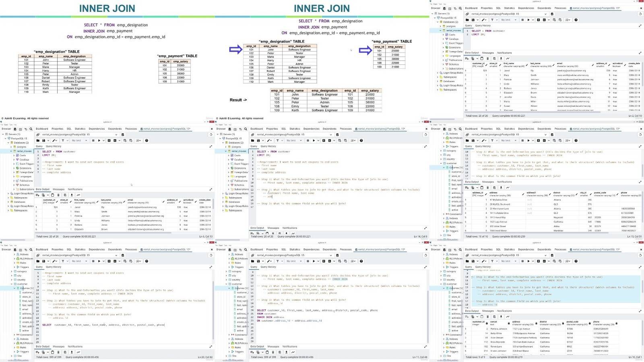Click Save Data Changes icon in 10 of 10 window
Image resolution: width=644 pixels, height=362 pixels.
tap(494, 188)
